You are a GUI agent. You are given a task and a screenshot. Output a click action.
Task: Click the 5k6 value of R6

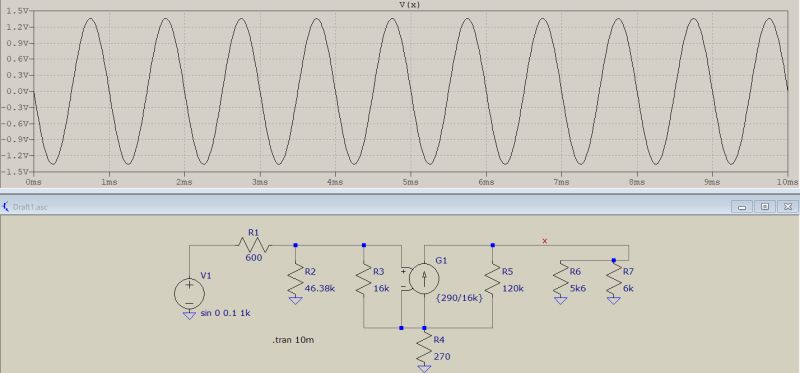(578, 288)
